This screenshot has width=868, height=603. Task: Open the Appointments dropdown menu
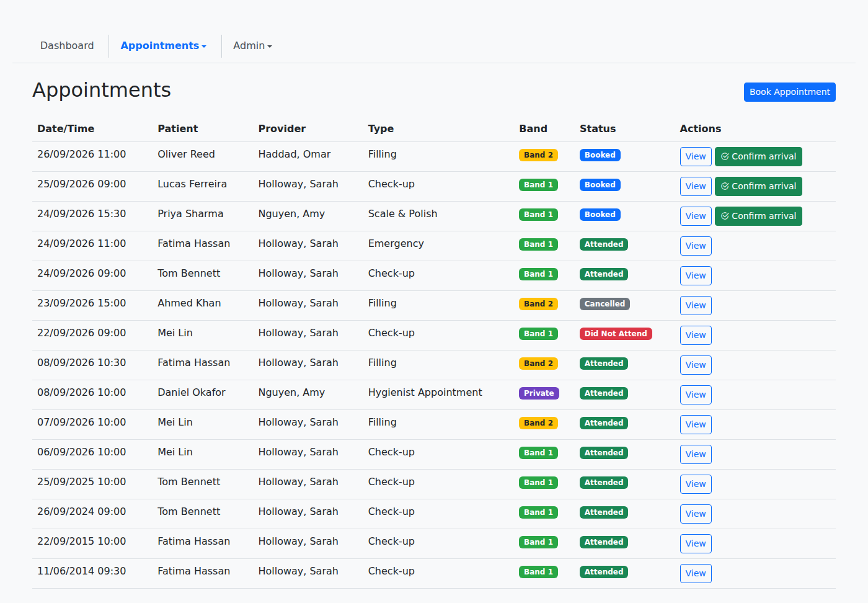coord(163,46)
